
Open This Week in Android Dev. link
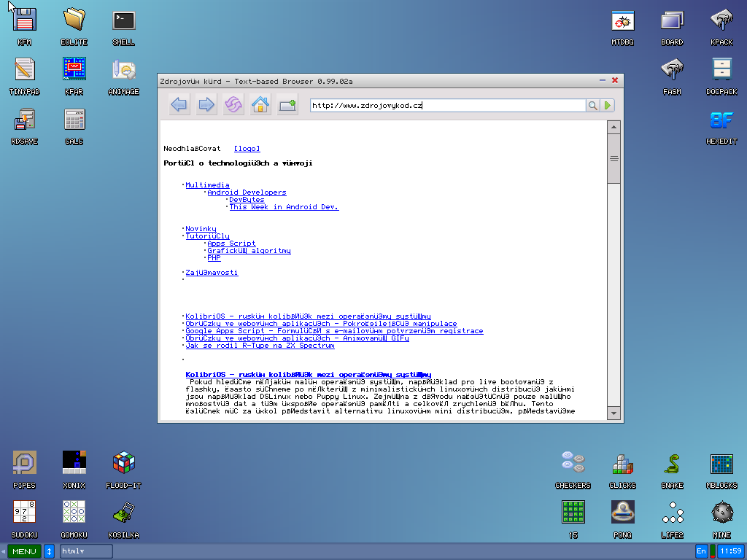tap(284, 206)
